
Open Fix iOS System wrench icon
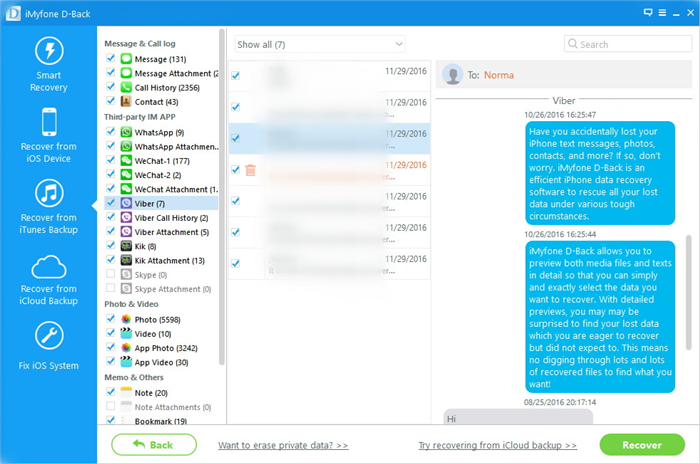click(49, 335)
